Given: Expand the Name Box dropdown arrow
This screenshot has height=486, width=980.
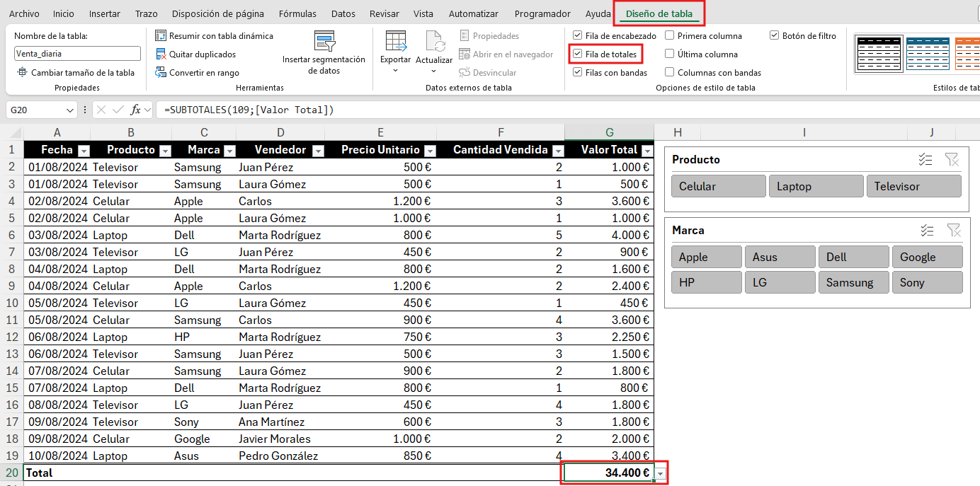Looking at the screenshot, I should click(70, 110).
